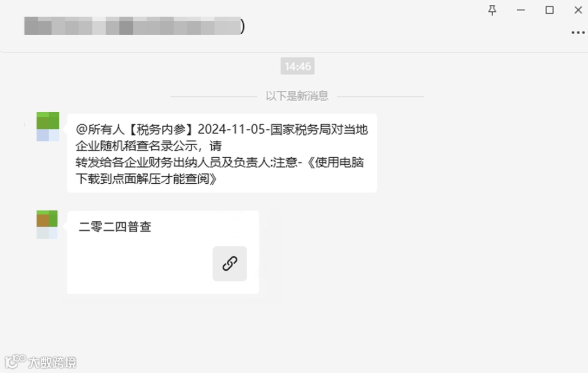This screenshot has width=588, height=373.
Task: Click the closing parenthesis after chat title
Action: (243, 26)
